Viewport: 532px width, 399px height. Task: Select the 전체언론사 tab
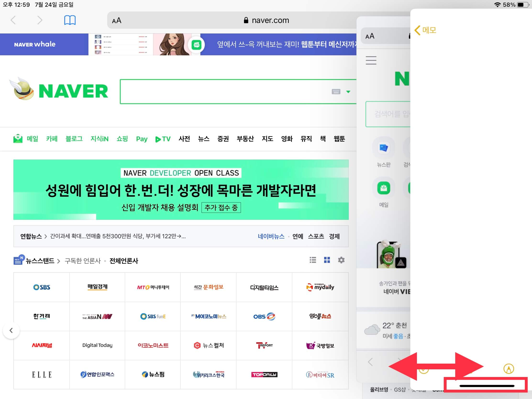click(124, 261)
